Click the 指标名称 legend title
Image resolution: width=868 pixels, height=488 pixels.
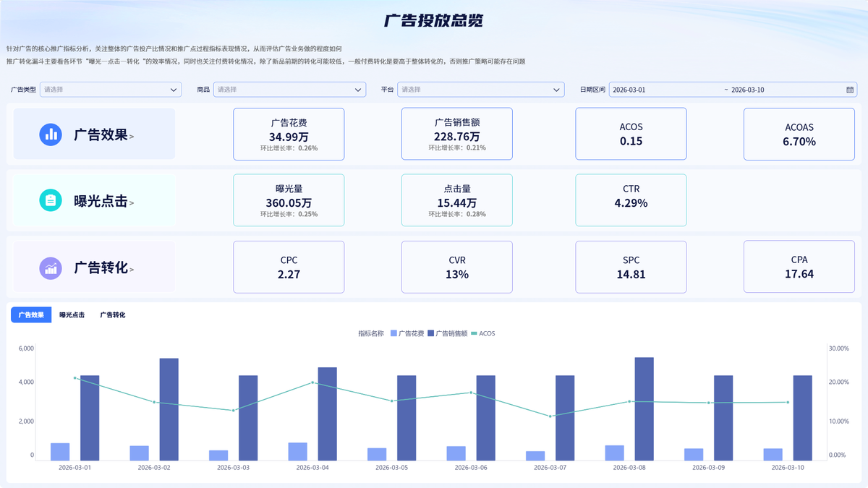coord(371,333)
